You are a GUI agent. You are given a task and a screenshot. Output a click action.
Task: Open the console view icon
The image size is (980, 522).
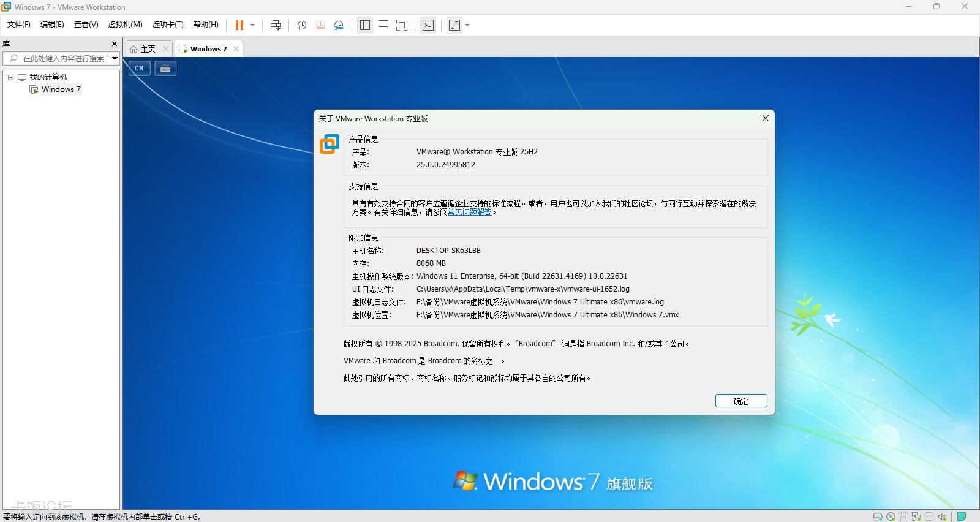pyautogui.click(x=428, y=25)
